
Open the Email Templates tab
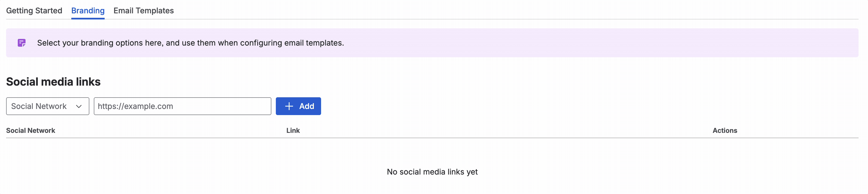coord(143,11)
